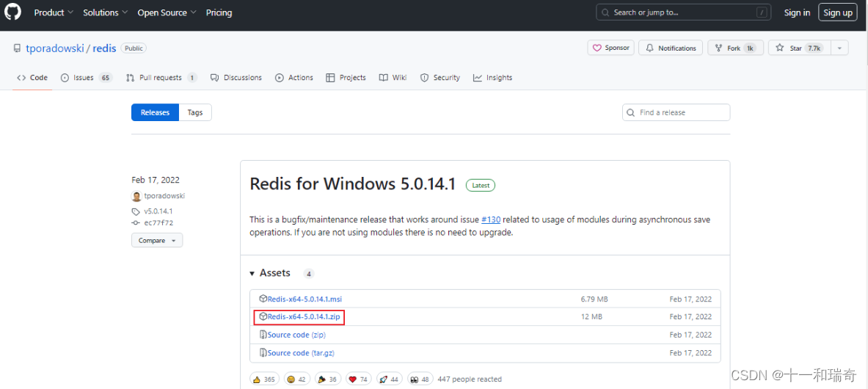Screen dimensions: 868x389
Task: Open the ec77f72 commit link
Action: tap(158, 223)
